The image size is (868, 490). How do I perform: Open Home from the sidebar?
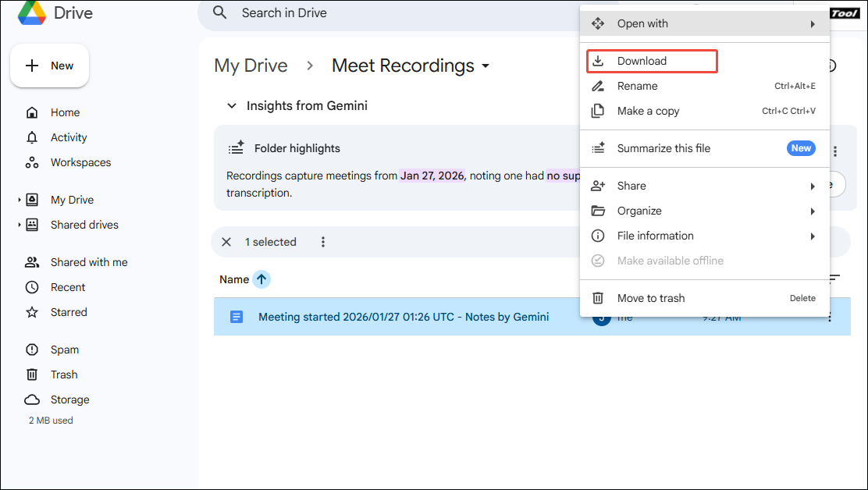coord(65,112)
